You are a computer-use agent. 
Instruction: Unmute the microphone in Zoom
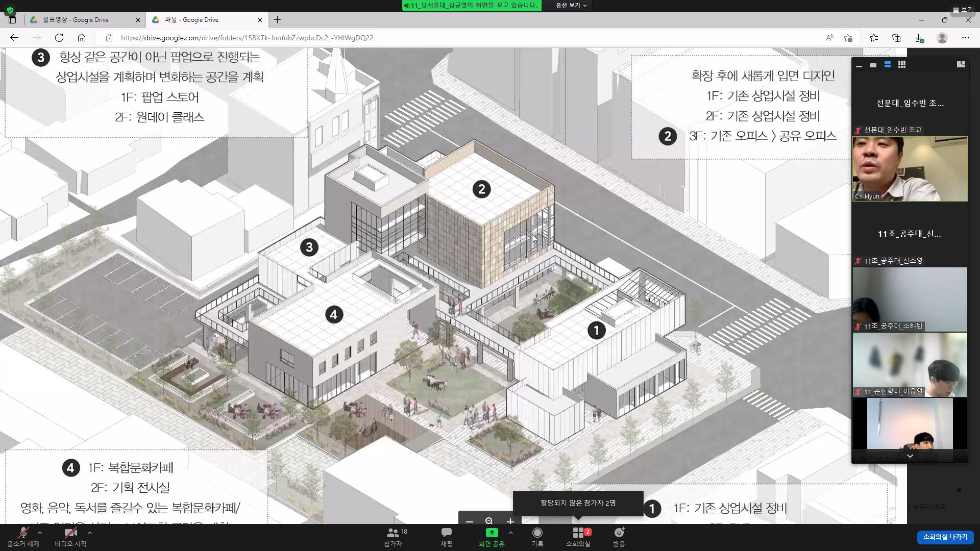[22, 536]
